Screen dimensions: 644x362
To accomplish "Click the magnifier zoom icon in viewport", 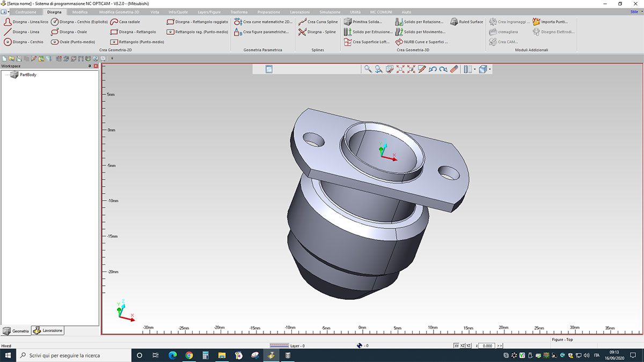I will (x=368, y=69).
